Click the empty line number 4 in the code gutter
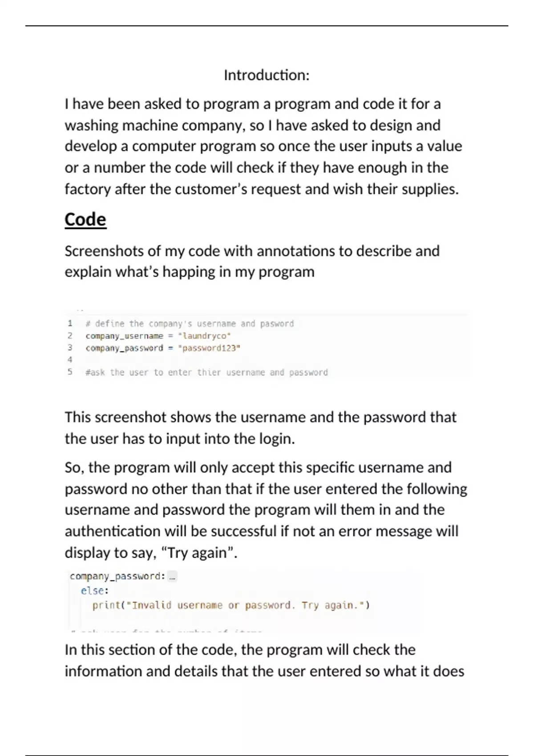This screenshot has width=534, height=756. (70, 359)
